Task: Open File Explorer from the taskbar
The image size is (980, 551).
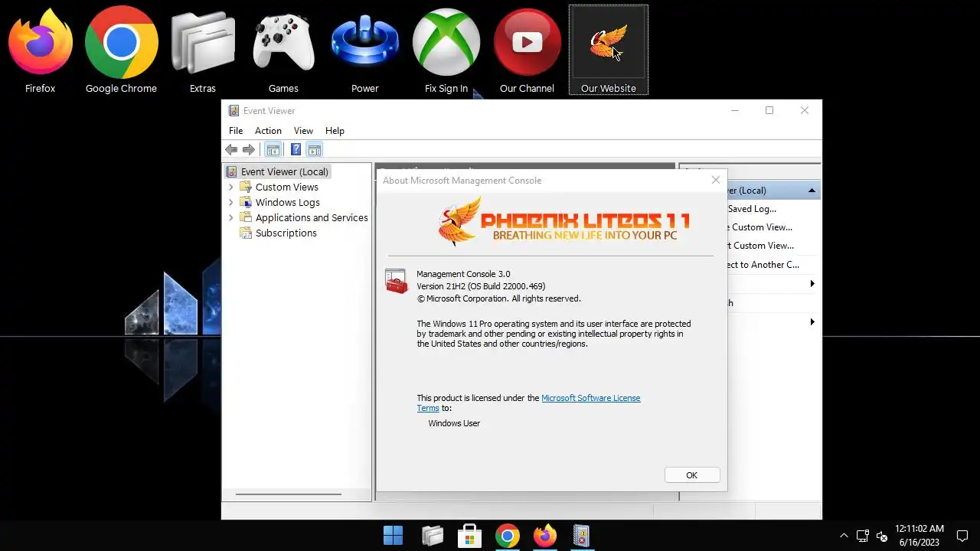Action: [x=432, y=536]
